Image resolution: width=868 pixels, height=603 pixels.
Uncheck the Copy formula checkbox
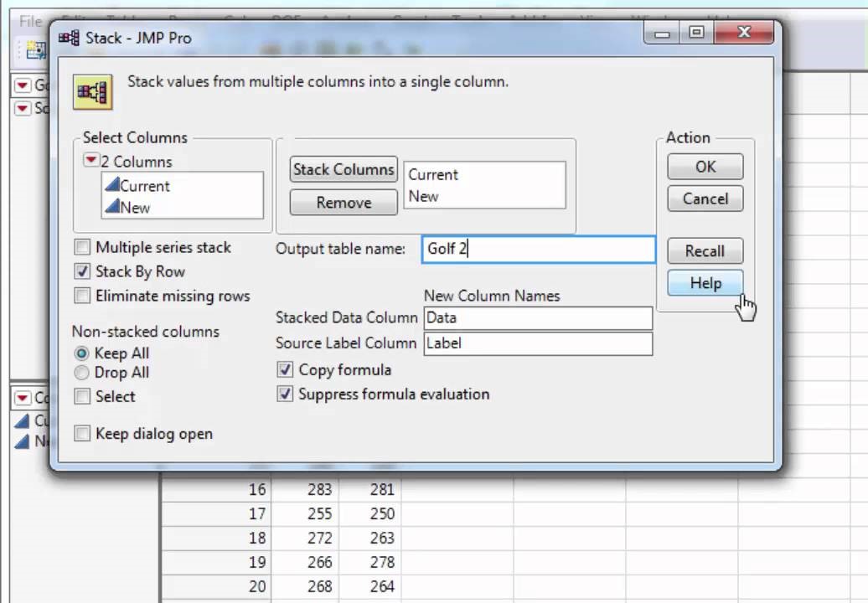[x=285, y=369]
